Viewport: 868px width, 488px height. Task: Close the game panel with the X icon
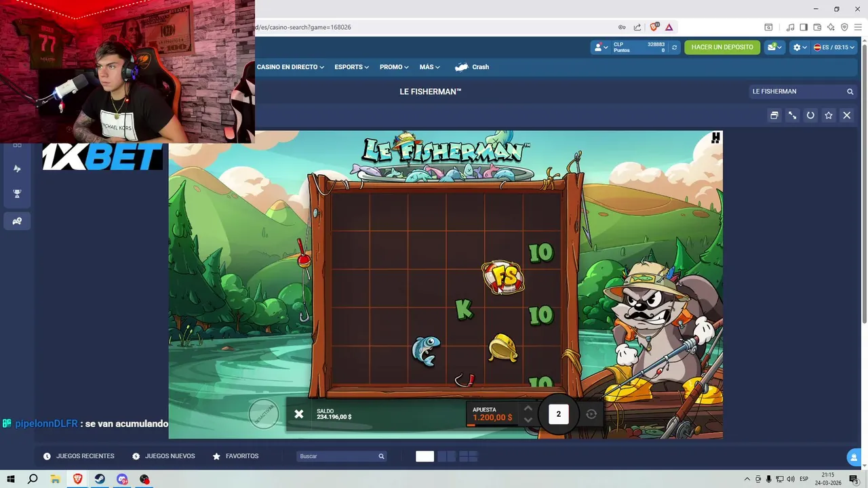[x=846, y=115]
